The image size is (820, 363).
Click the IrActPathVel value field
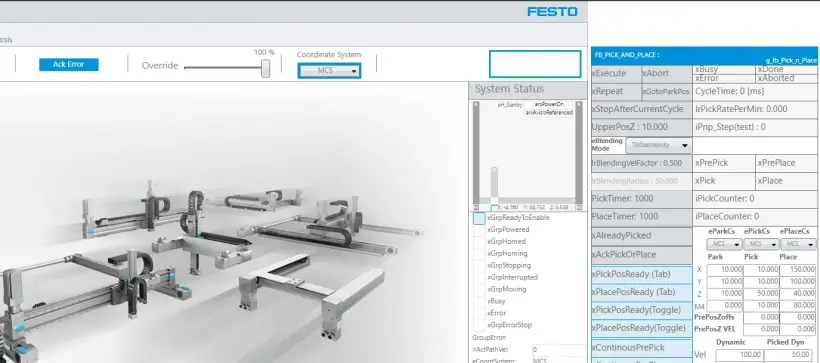pos(559,349)
